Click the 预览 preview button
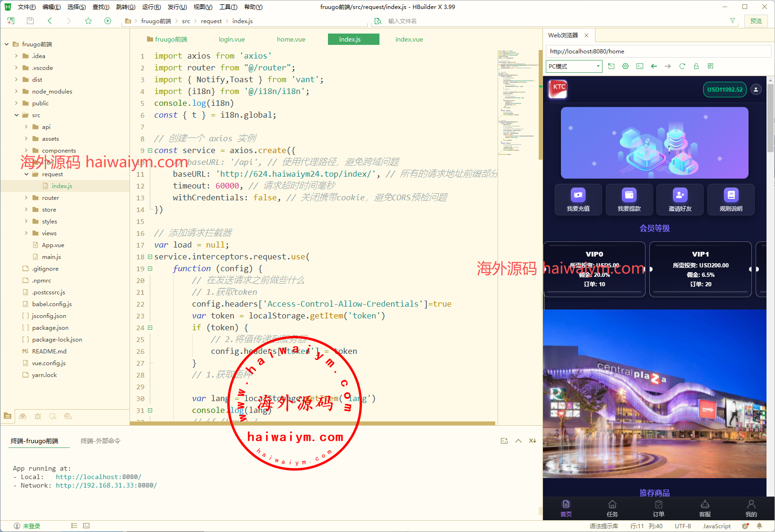The image size is (775, 532). click(756, 21)
